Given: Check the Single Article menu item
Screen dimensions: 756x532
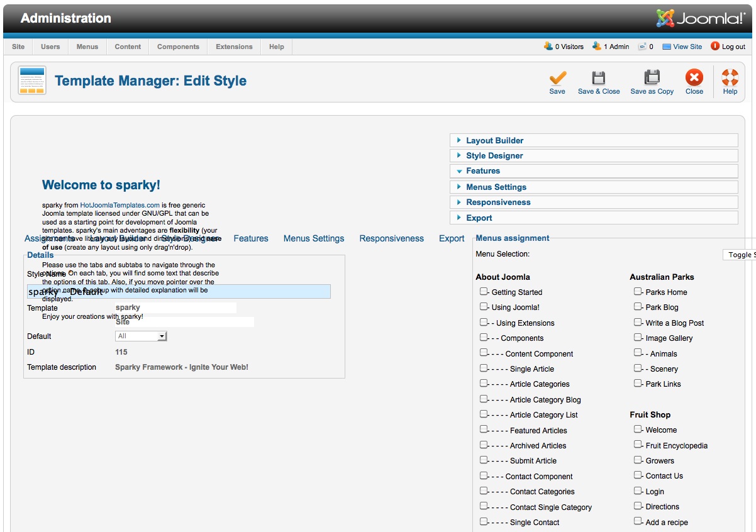Looking at the screenshot, I should pos(484,368).
